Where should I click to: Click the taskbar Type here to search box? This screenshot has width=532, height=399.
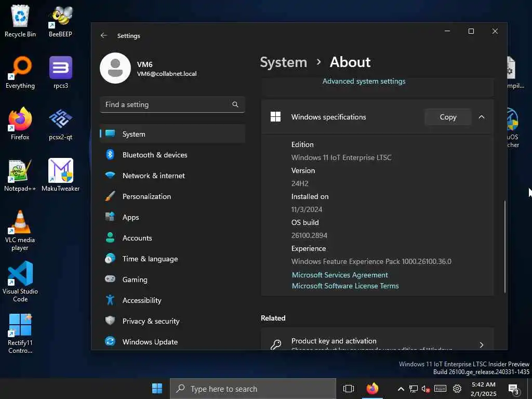tap(253, 389)
